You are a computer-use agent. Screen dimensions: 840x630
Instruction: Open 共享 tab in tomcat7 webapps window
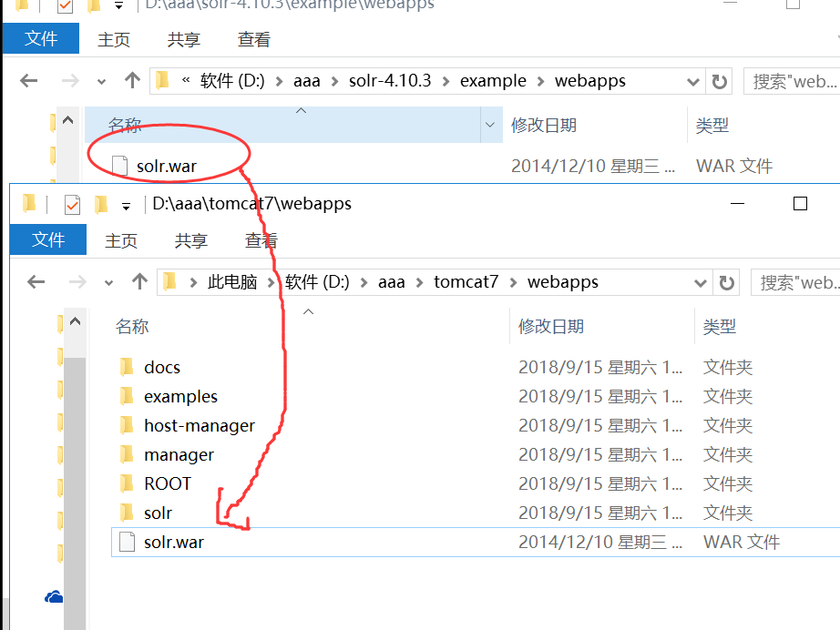coord(191,240)
